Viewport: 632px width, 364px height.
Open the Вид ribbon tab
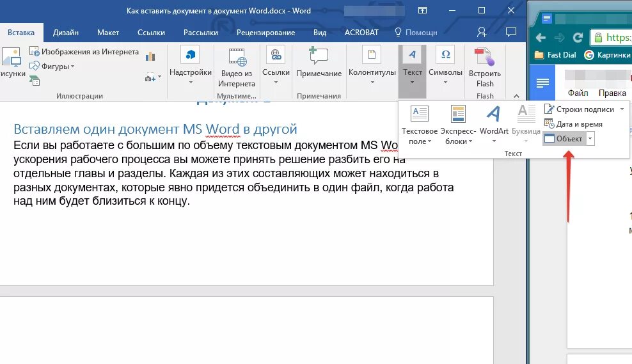click(x=320, y=33)
